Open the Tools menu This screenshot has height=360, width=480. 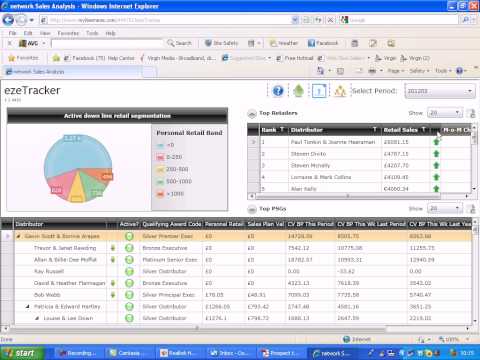coord(92,33)
